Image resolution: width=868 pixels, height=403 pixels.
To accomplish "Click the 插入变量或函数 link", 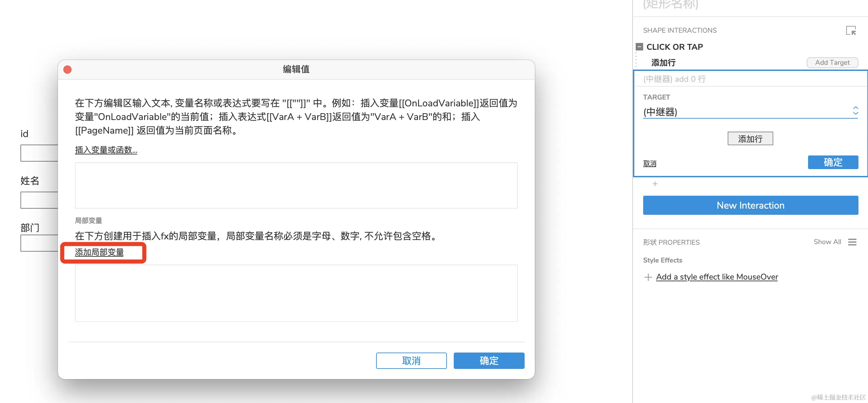I will point(106,150).
